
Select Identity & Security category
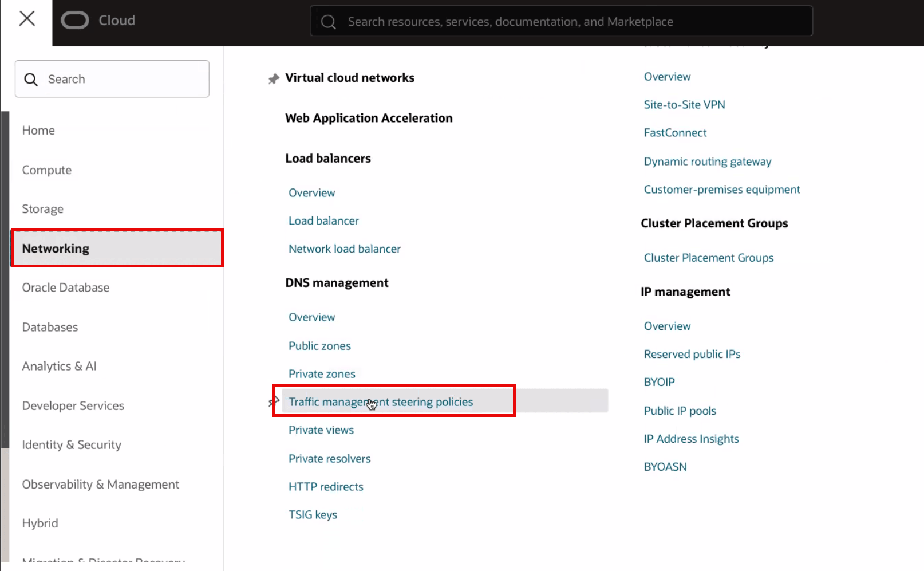pyautogui.click(x=72, y=444)
